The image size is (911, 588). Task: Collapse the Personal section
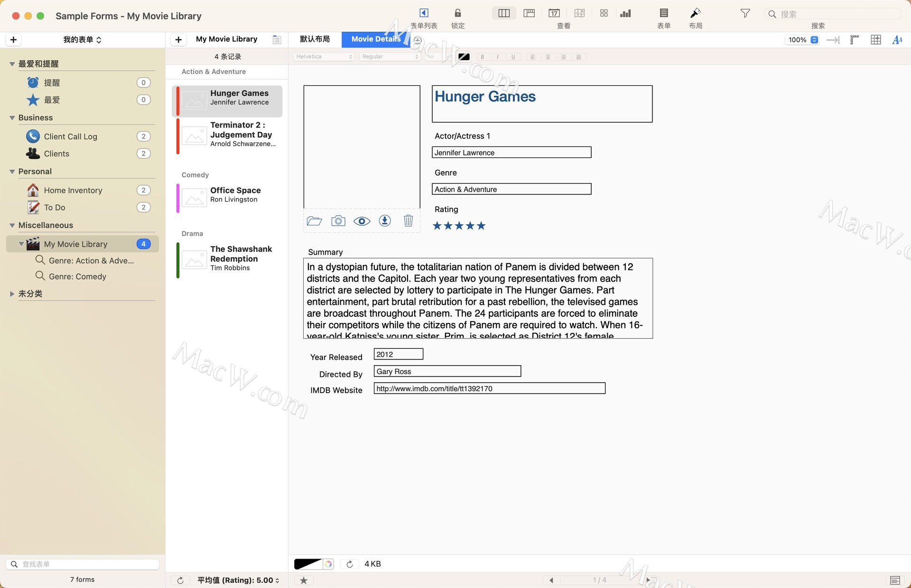click(12, 172)
